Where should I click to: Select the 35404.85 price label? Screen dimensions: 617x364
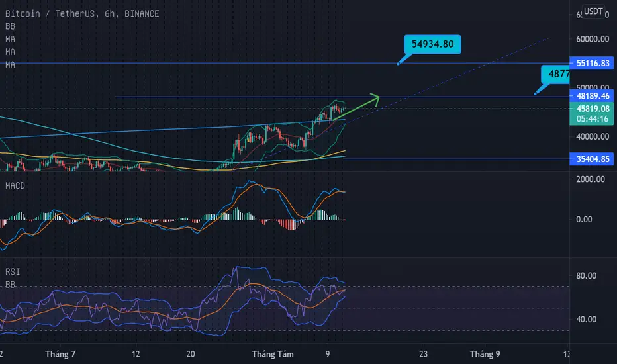pos(591,159)
